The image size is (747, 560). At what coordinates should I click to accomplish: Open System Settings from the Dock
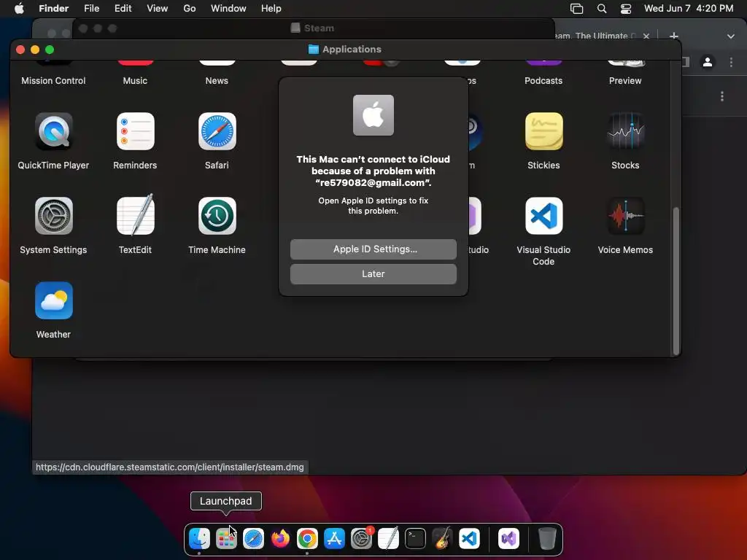362,539
